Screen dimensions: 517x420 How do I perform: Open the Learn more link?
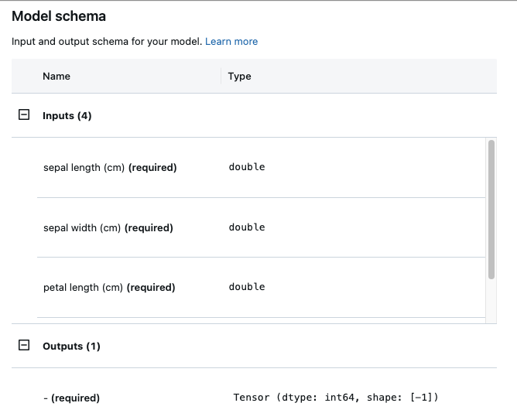[231, 41]
